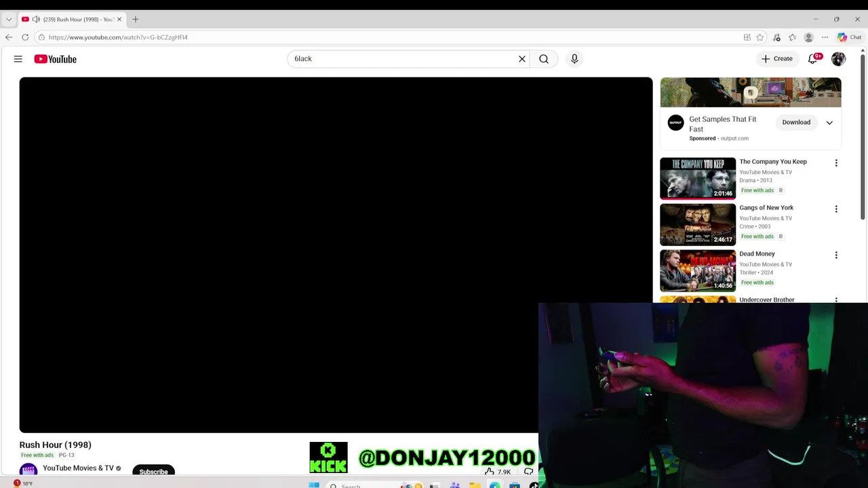Open the Gangs of New York title link
Image resolution: width=868 pixels, height=488 pixels.
[766, 207]
